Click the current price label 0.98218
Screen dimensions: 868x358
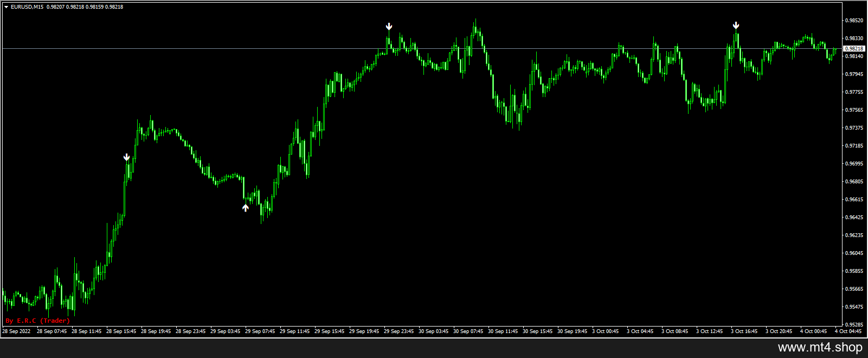[854, 49]
